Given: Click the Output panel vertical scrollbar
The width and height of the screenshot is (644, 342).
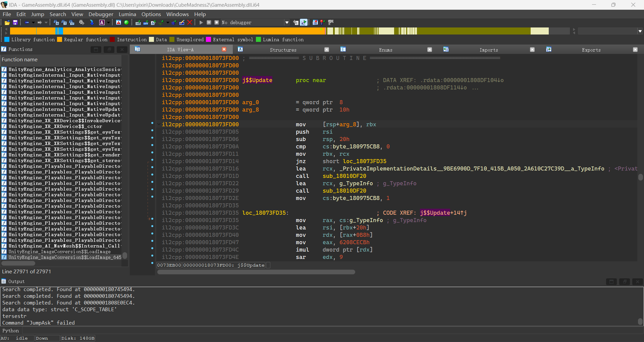Looking at the screenshot, I should click(640, 322).
